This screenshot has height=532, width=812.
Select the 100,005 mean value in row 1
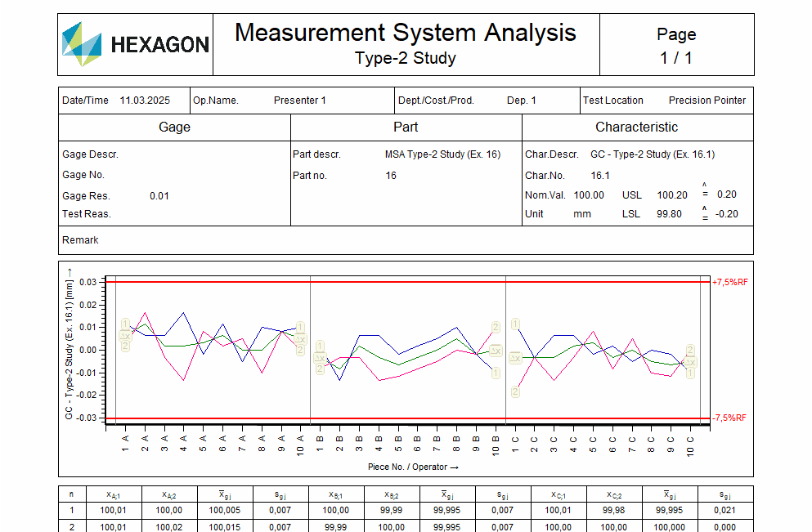coord(225,509)
